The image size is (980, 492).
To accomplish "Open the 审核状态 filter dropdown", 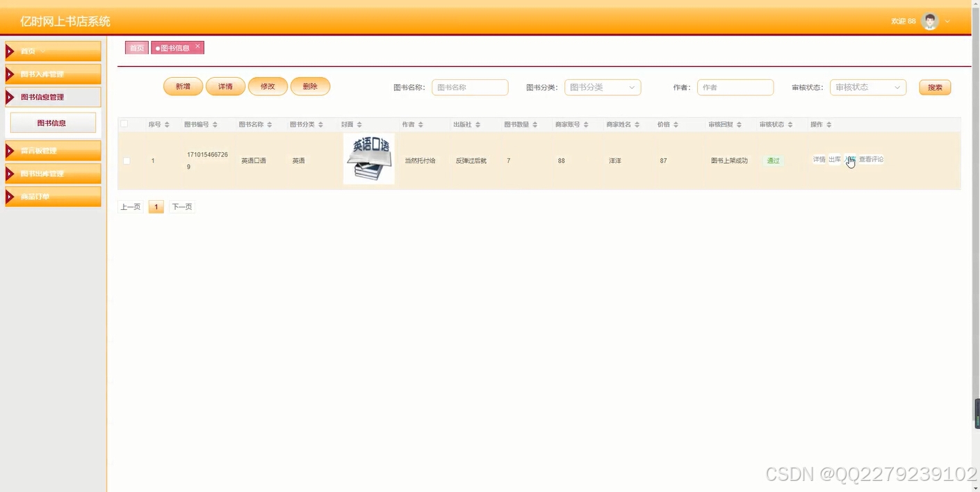I will pyautogui.click(x=867, y=87).
